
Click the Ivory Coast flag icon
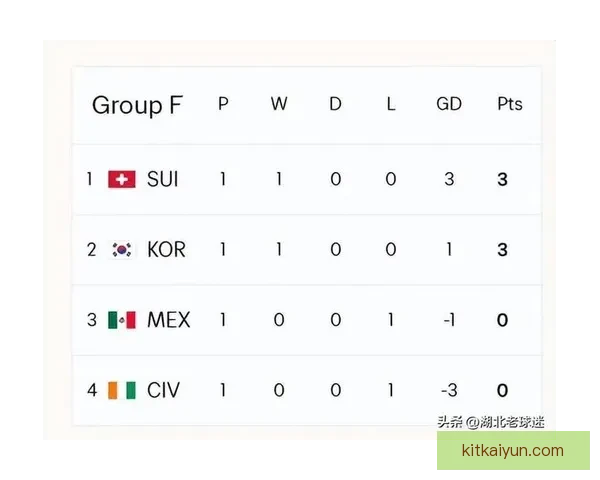tap(122, 390)
